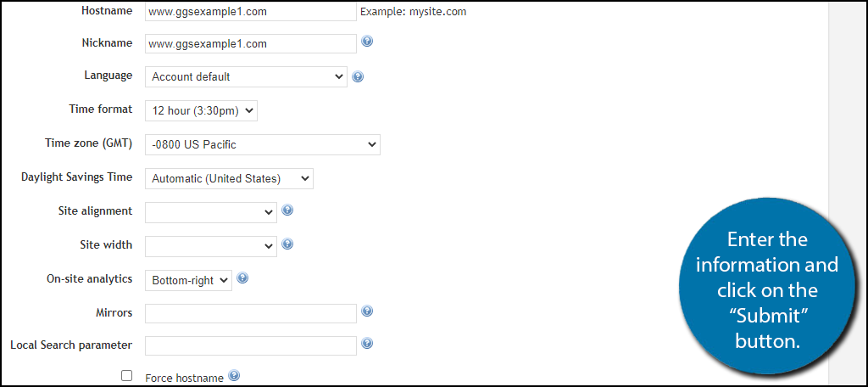This screenshot has height=387, width=868.
Task: Focus the Mirrors input field
Action: point(251,313)
